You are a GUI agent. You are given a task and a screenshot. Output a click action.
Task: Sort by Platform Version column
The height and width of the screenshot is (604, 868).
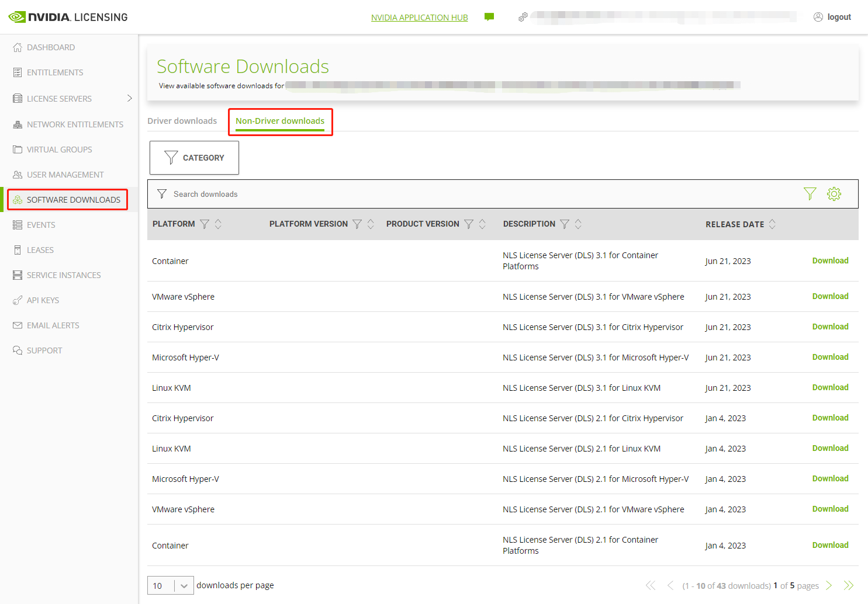coord(371,224)
